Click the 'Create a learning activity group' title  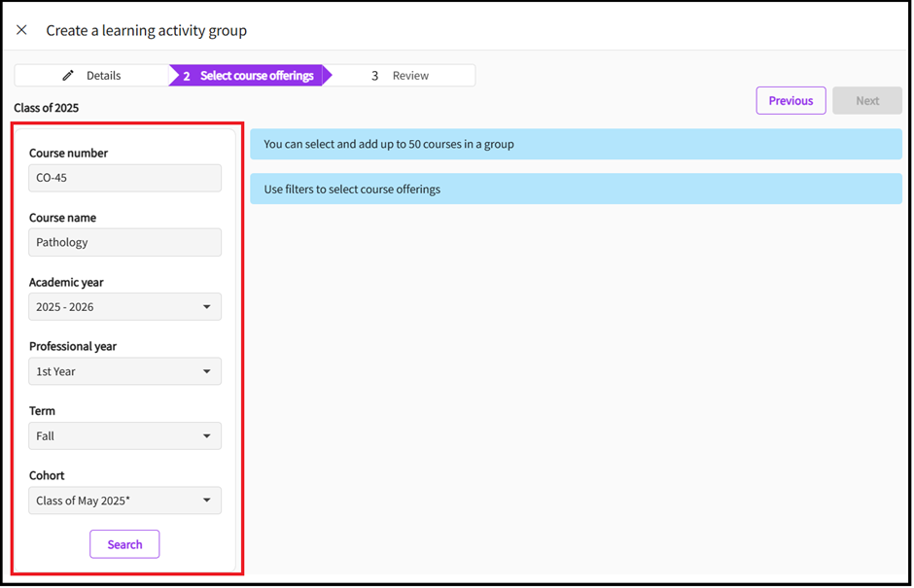(147, 31)
